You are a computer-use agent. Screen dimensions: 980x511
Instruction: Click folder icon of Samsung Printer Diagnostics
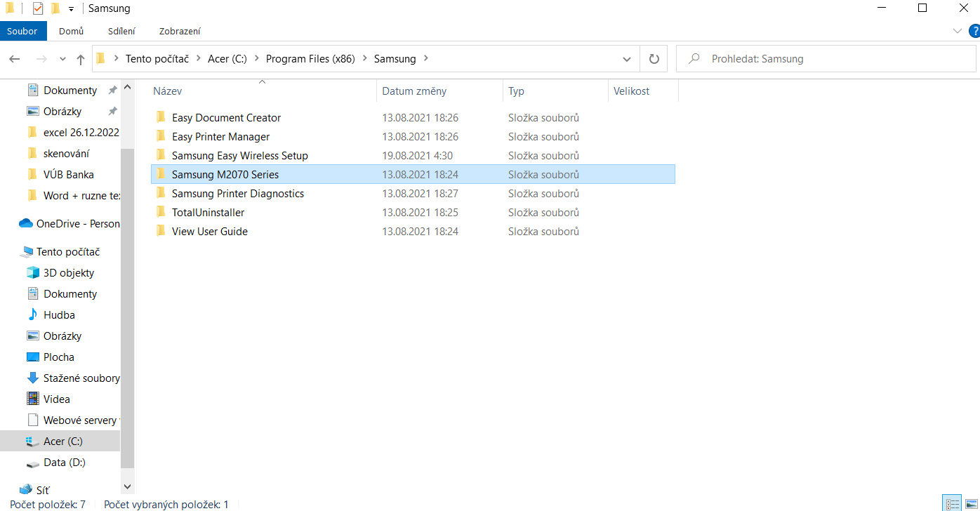161,193
